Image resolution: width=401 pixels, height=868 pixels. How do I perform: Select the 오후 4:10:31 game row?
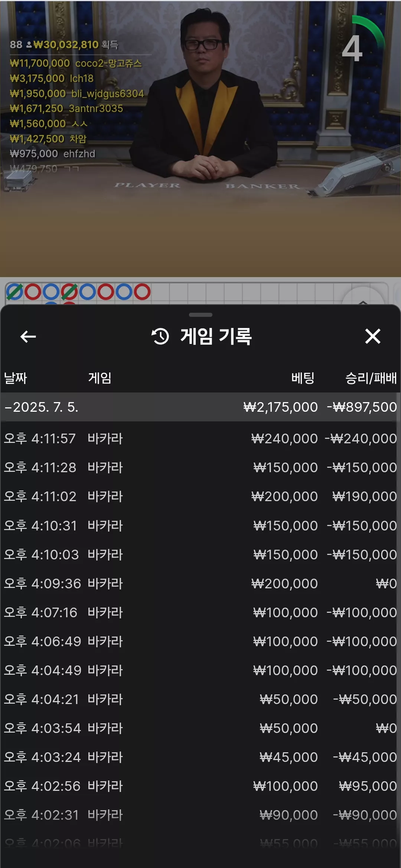tap(200, 526)
